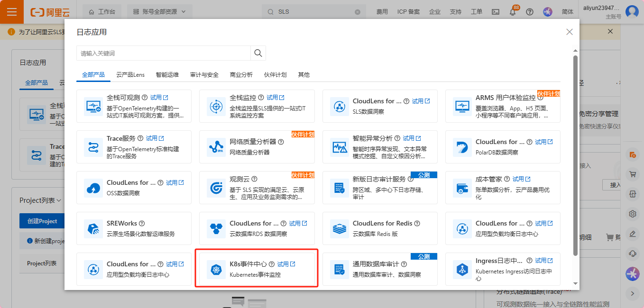Click 试用 link for 成本管家
This screenshot has width=644, height=308.
(521, 179)
